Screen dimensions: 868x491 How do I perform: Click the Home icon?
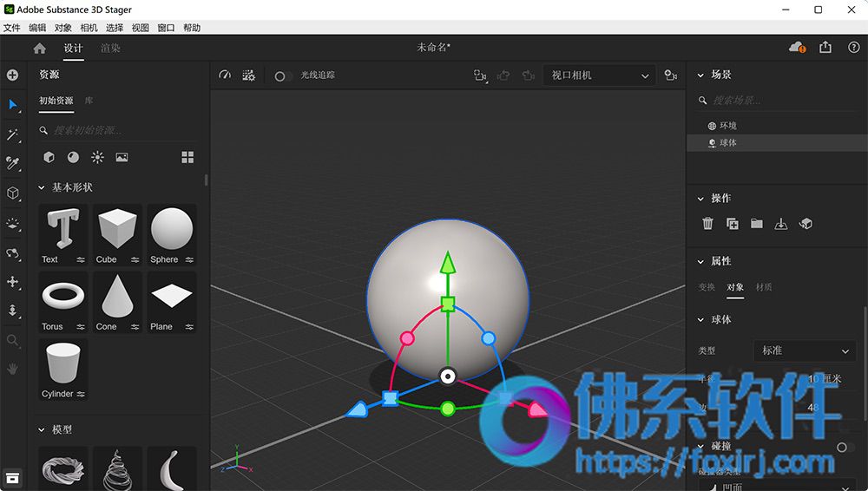[39, 49]
